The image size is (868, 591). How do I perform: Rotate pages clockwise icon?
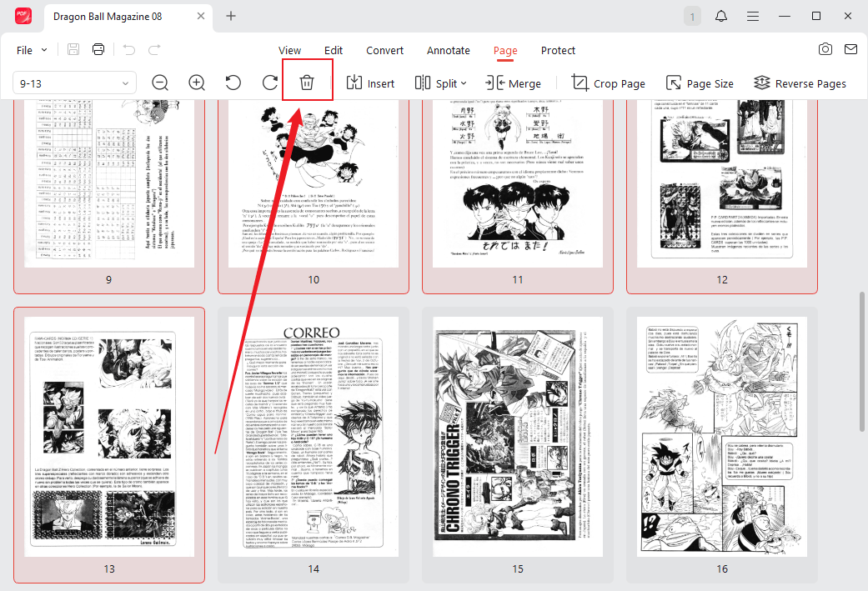(269, 83)
